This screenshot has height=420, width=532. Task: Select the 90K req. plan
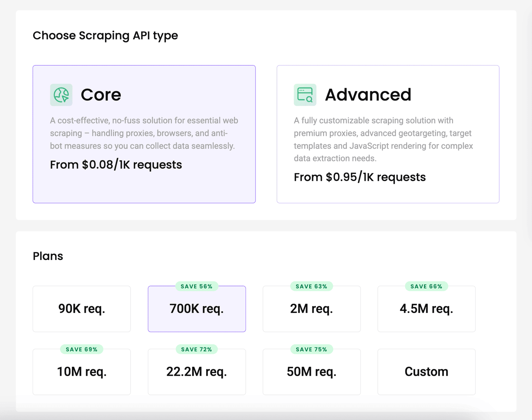click(82, 309)
